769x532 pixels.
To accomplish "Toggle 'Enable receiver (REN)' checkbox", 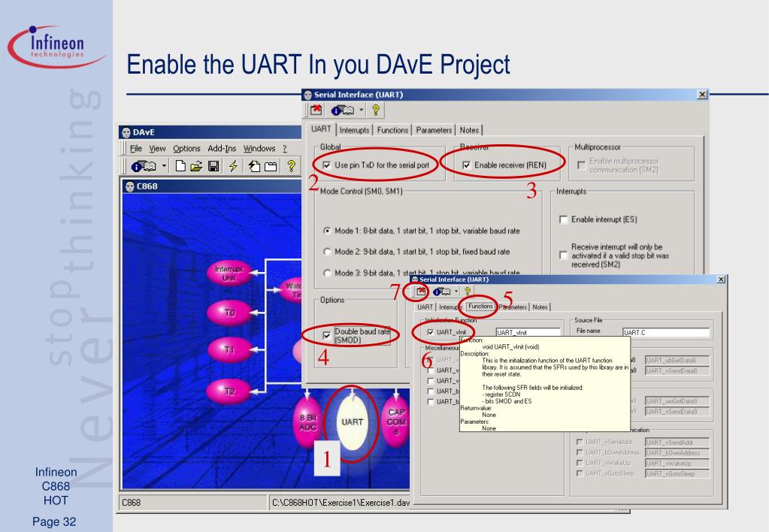I will tap(466, 165).
